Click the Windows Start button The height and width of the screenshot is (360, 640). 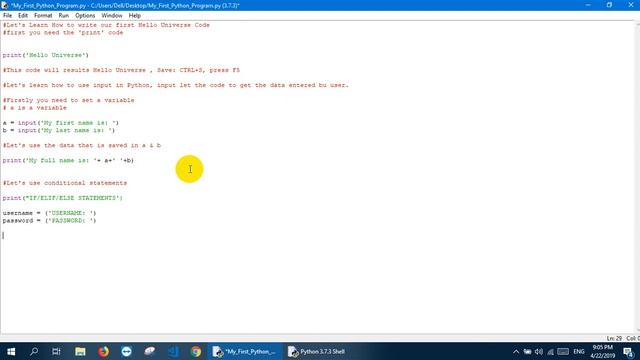11,351
